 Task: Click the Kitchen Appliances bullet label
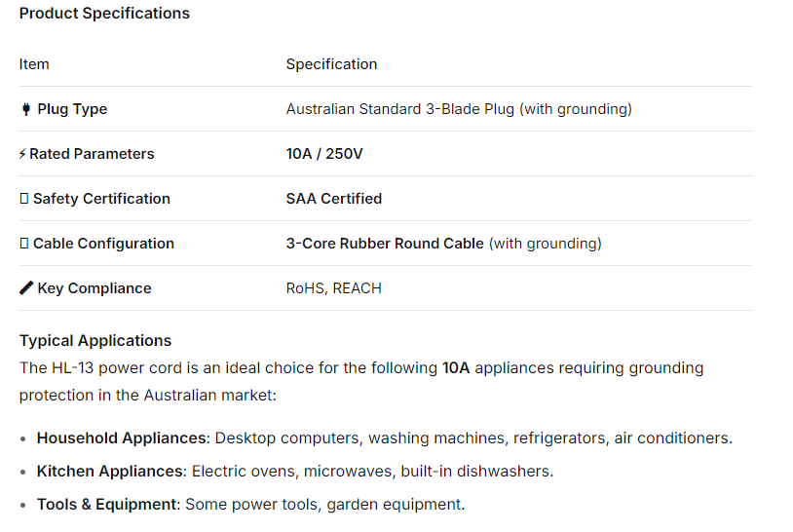coord(110,472)
